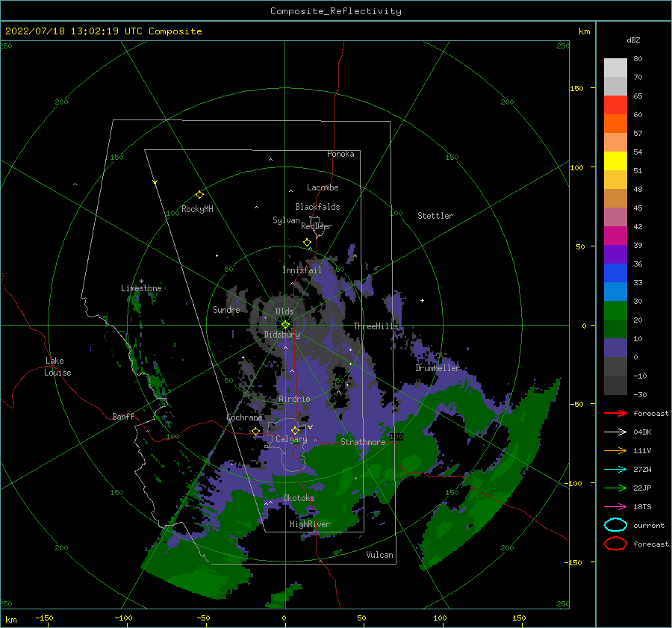
Task: Select the magenta swatch between 42 and 39
Action: tap(615, 236)
